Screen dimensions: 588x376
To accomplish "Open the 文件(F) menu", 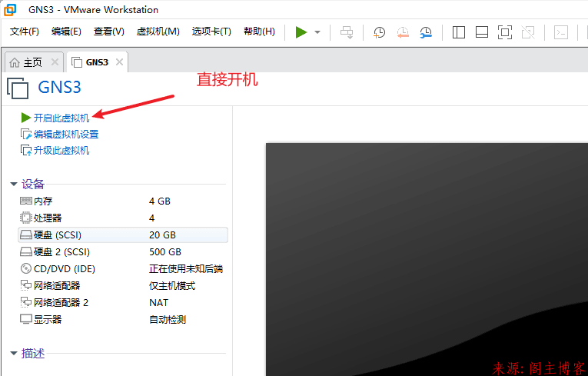I will [25, 32].
